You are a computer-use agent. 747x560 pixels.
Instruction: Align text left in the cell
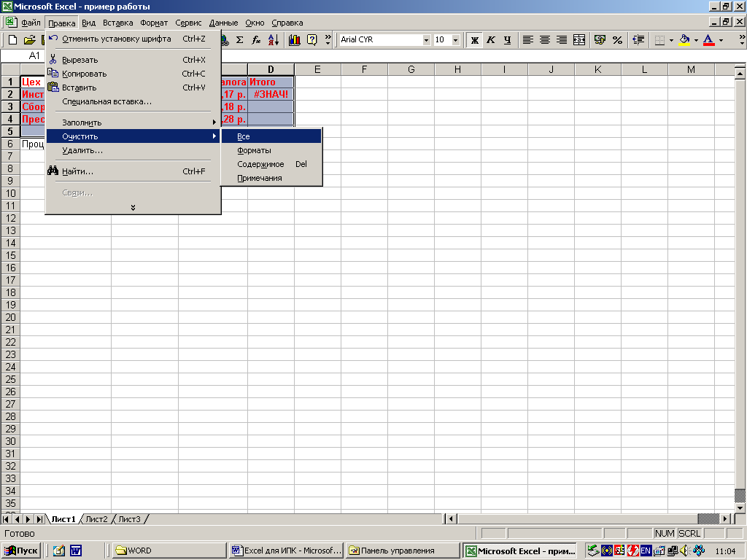(x=528, y=40)
